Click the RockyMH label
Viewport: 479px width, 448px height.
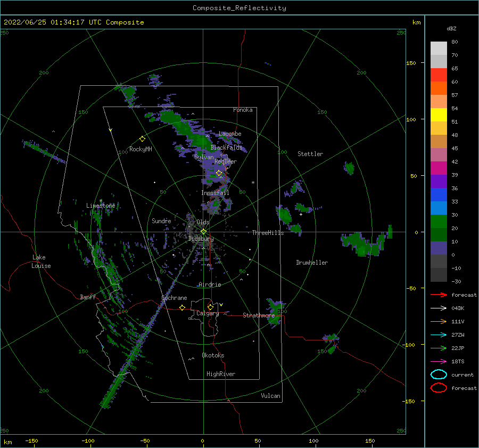(141, 149)
